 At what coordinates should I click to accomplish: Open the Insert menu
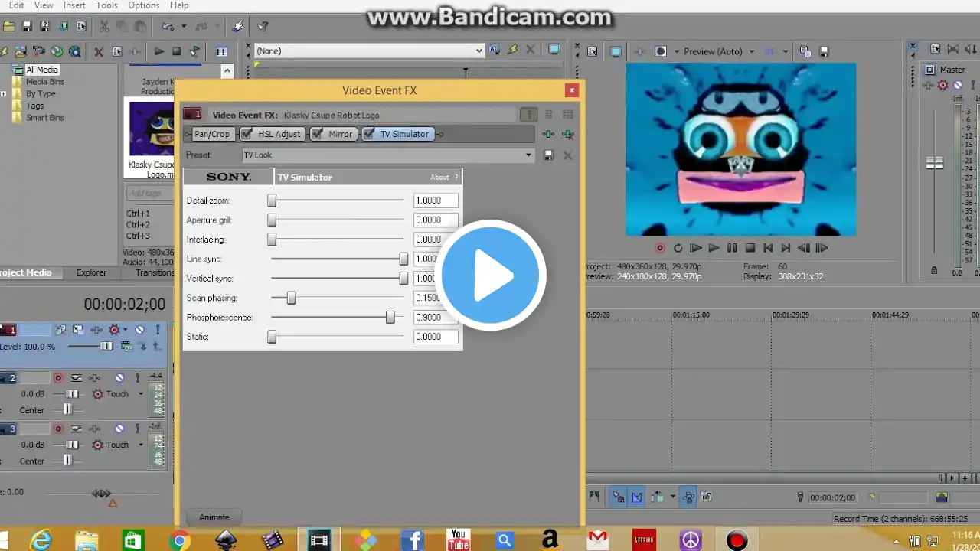point(74,5)
